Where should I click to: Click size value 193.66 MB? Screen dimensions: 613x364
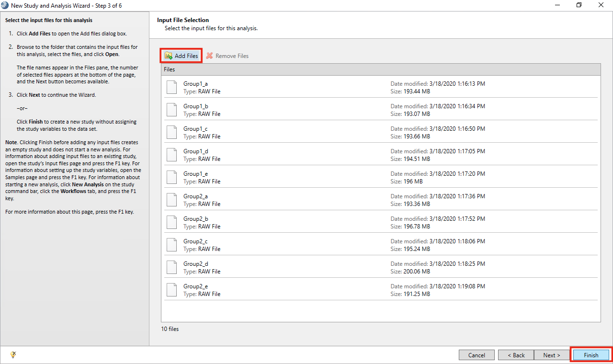tap(417, 136)
